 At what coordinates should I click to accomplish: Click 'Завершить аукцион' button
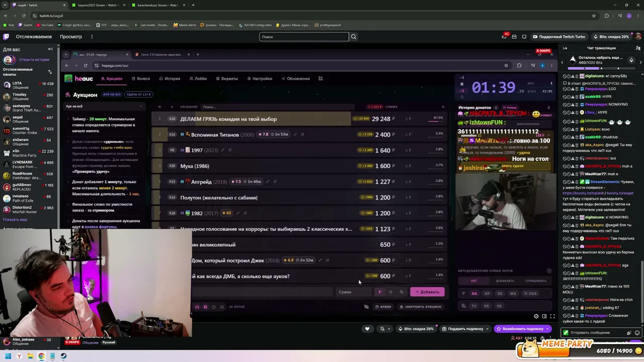421,307
